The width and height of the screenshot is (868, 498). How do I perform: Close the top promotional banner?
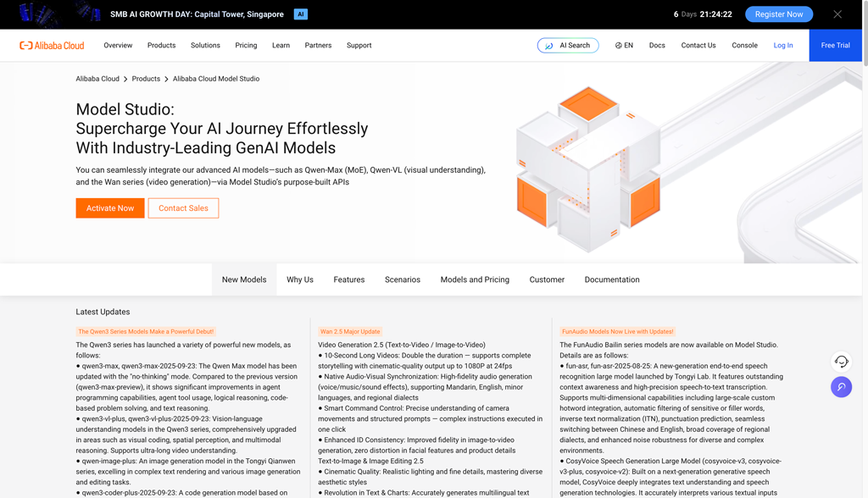837,14
